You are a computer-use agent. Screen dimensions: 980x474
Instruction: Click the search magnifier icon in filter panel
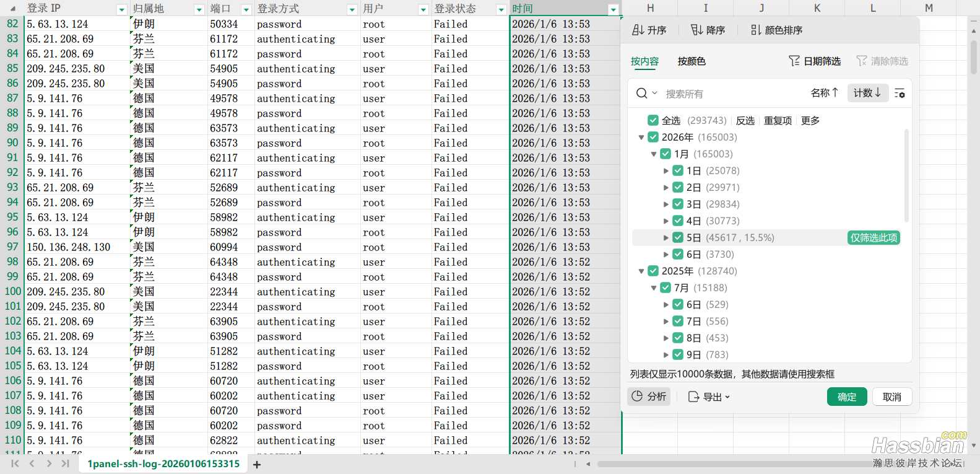click(x=642, y=94)
